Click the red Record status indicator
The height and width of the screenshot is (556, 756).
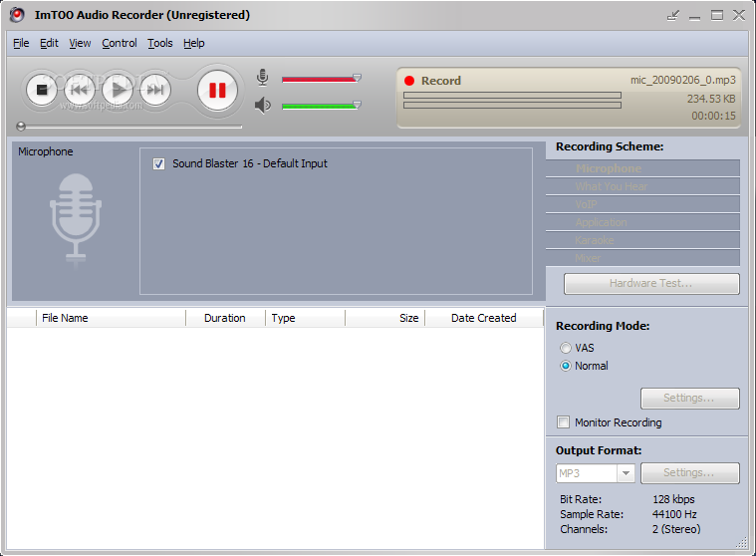click(409, 81)
